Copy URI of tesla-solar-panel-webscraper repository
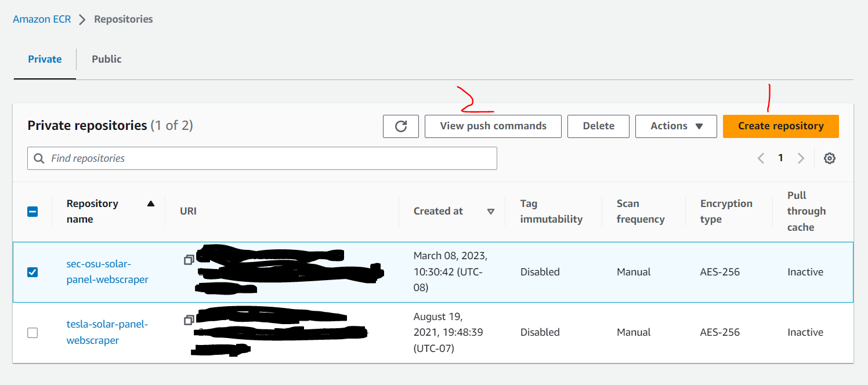The width and height of the screenshot is (868, 385). (x=189, y=320)
